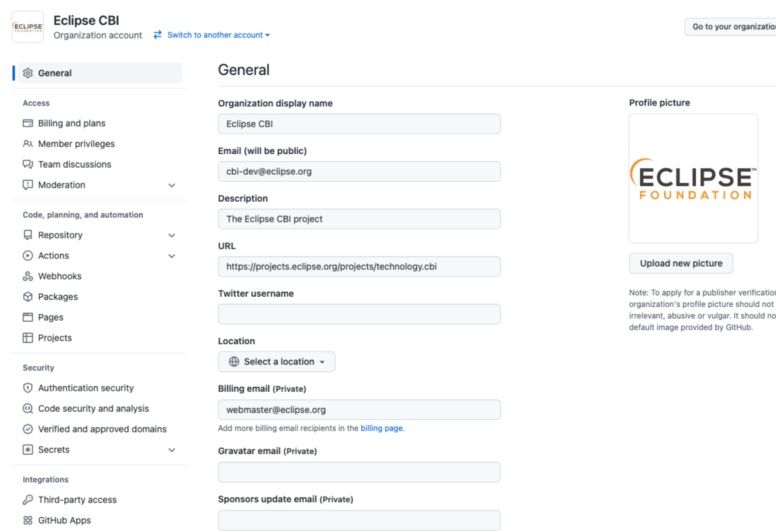Open Team discussions settings page

click(75, 164)
